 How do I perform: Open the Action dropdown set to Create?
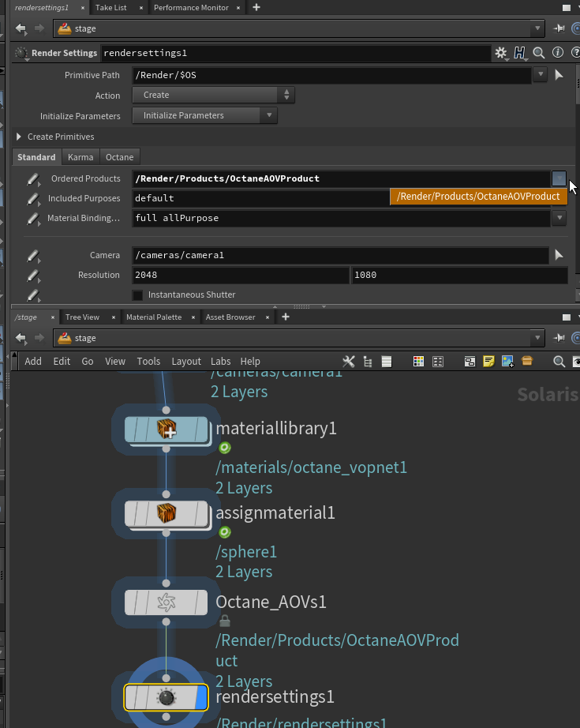(x=213, y=95)
